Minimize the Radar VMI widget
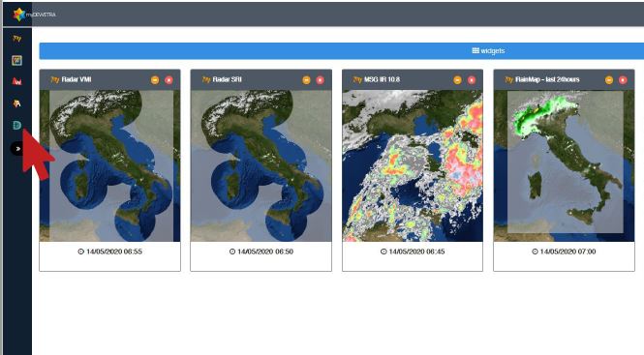Viewport: 644px width, 355px height. [x=155, y=80]
